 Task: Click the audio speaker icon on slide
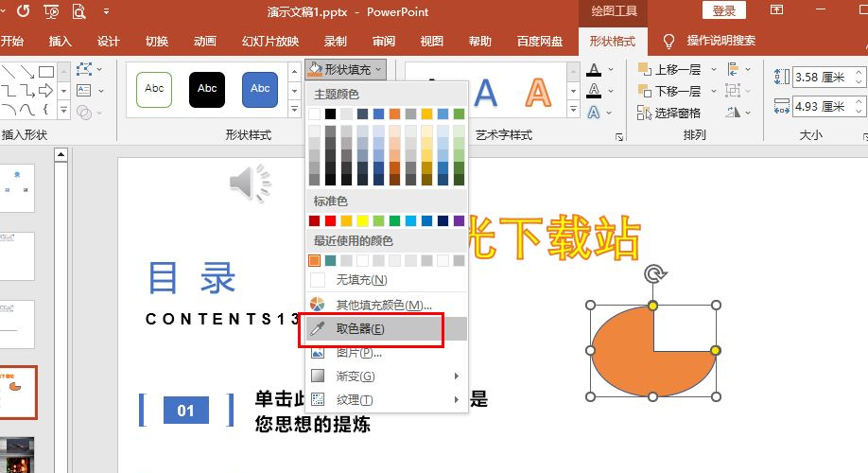[251, 183]
